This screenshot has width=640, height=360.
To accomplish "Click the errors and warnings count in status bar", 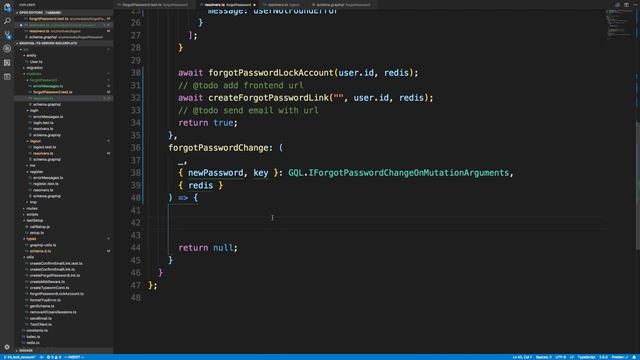I will (54, 357).
